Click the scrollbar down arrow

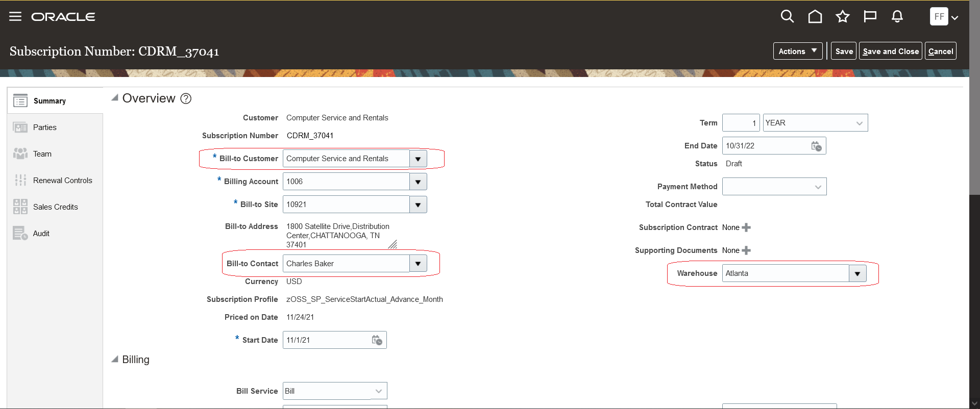click(974, 403)
